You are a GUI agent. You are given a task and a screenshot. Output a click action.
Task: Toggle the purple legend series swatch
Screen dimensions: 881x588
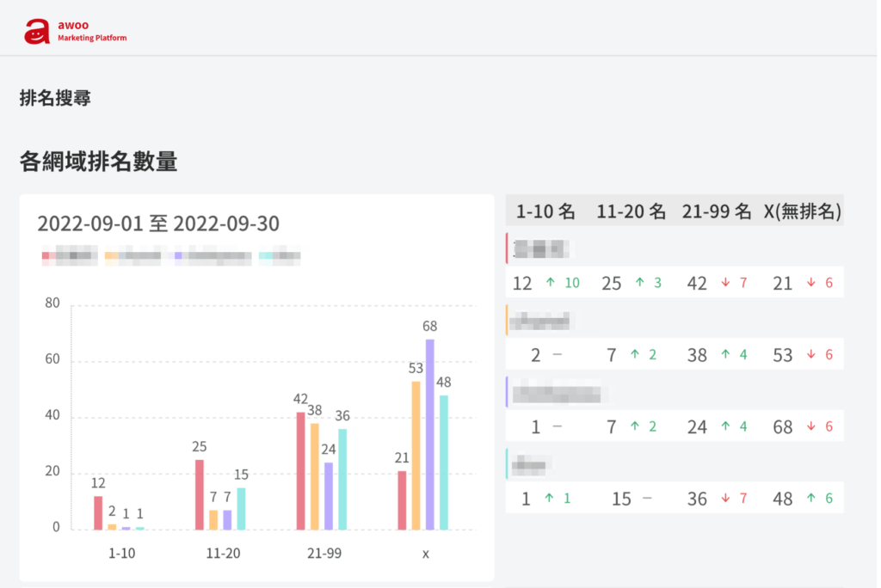pyautogui.click(x=178, y=256)
